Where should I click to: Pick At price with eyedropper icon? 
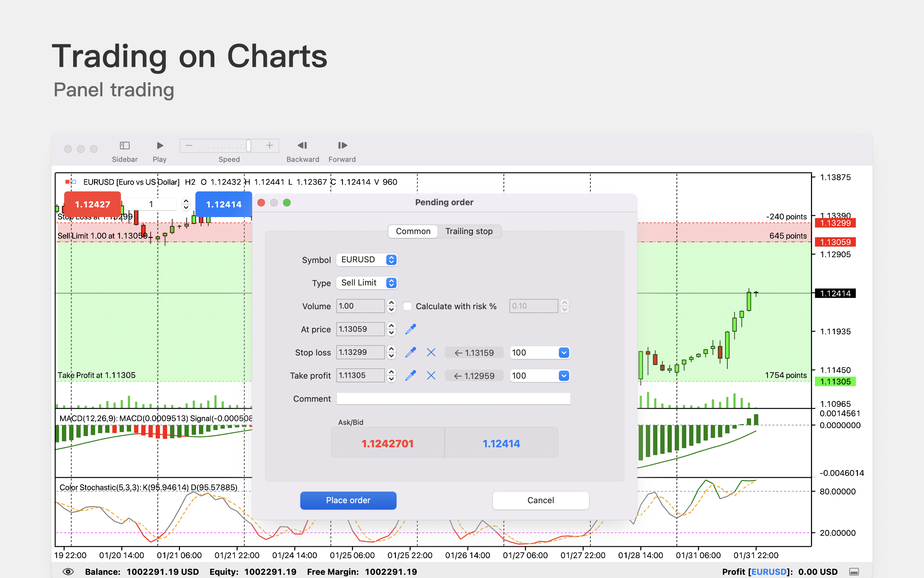click(410, 329)
